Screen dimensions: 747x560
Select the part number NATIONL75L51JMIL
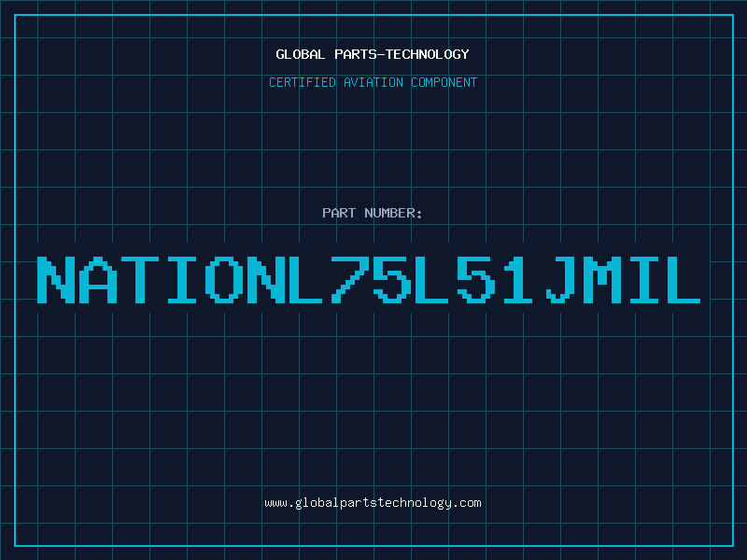tap(369, 280)
